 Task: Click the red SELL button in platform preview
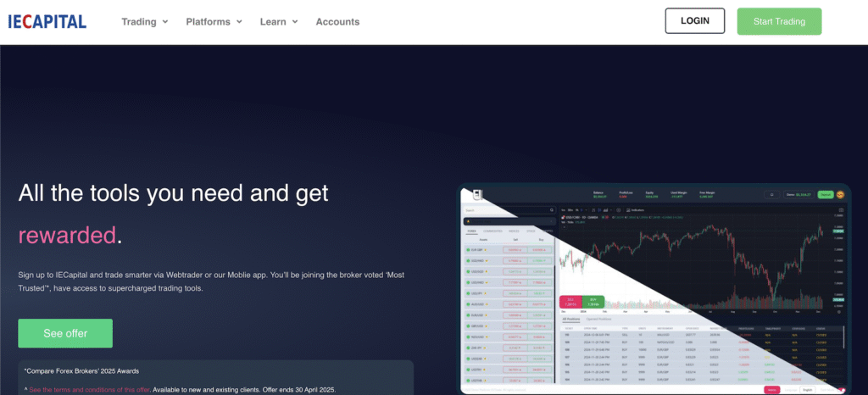(x=570, y=302)
